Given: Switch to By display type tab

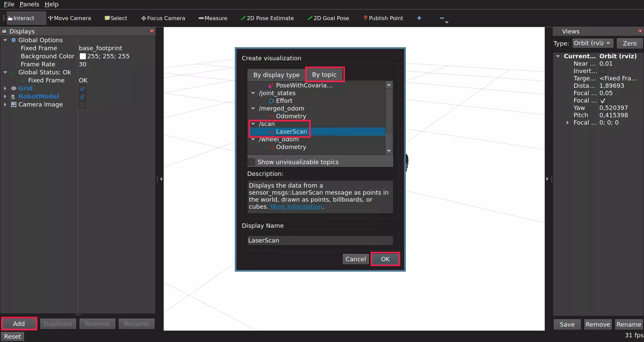Looking at the screenshot, I should [276, 75].
